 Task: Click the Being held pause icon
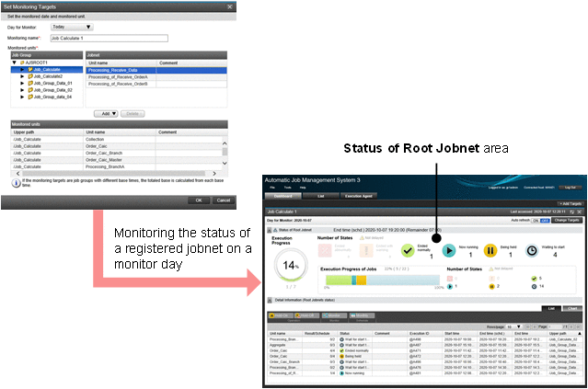pos(490,251)
